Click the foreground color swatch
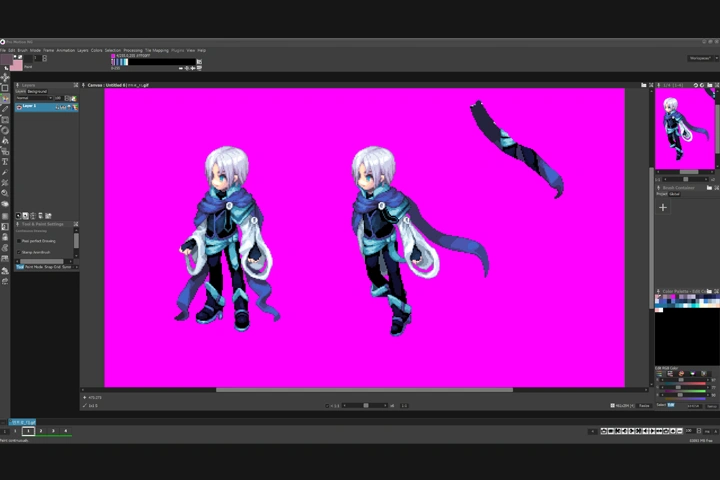Viewport: 720px width, 480px height. pos(6,59)
